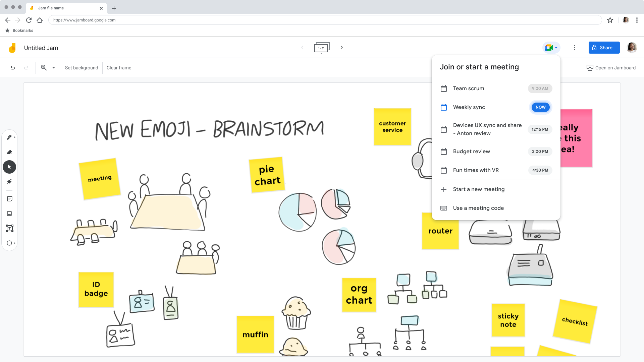Expand Google Meet participants dropdown
644x362 pixels.
point(555,48)
